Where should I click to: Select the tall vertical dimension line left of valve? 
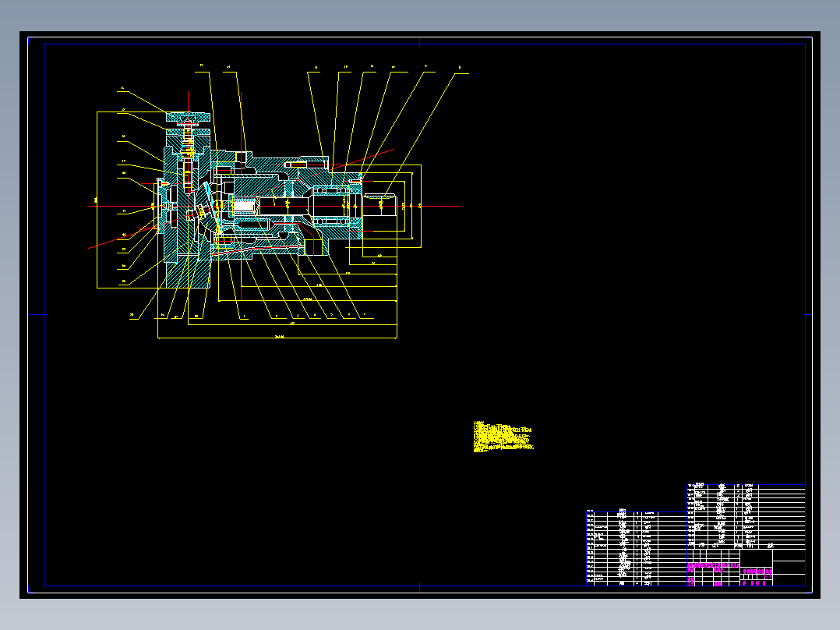[x=97, y=200]
